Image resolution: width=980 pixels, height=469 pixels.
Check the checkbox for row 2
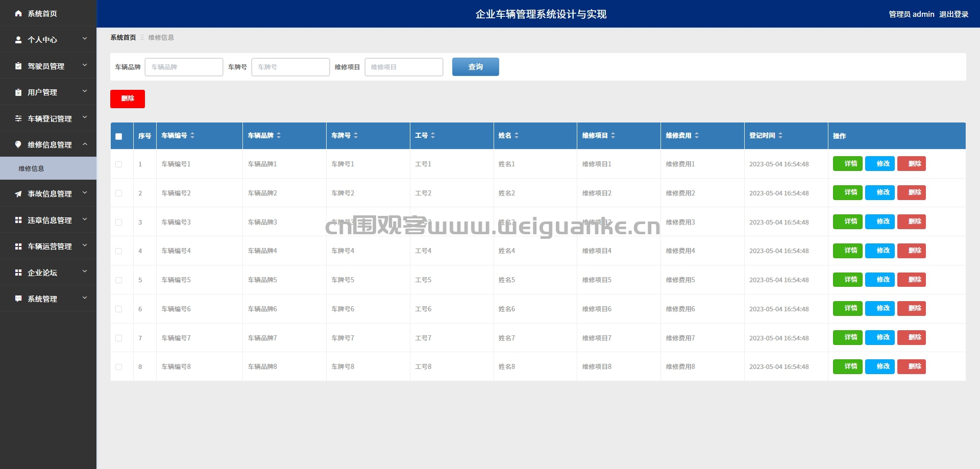coord(119,193)
